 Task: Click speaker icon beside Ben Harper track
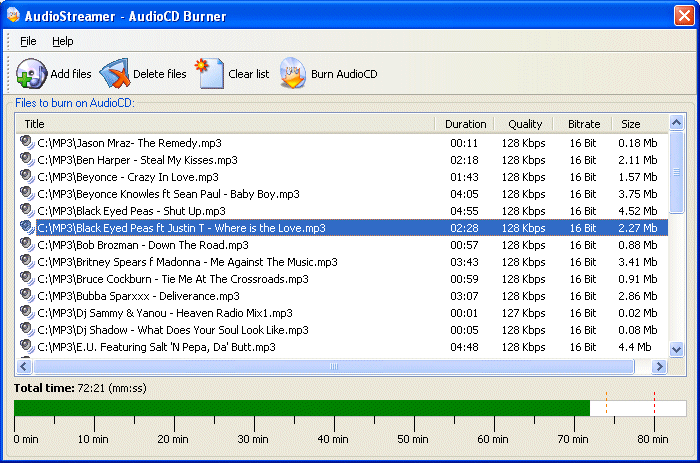coord(27,160)
